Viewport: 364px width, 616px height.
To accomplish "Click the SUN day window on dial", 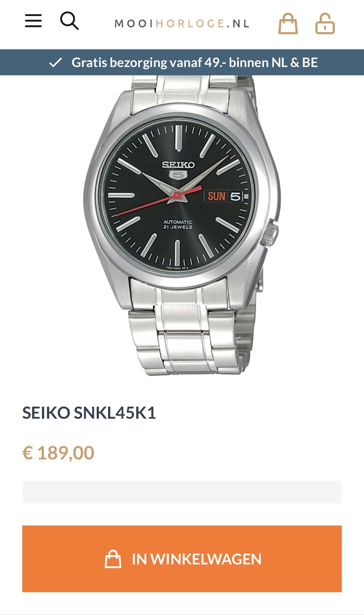I will 216,196.
